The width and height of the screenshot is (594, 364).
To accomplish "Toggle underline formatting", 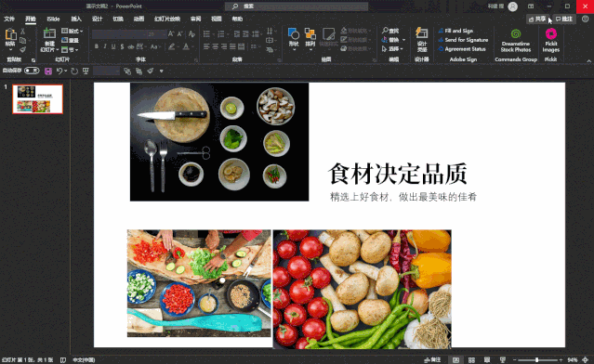I will coord(113,46).
